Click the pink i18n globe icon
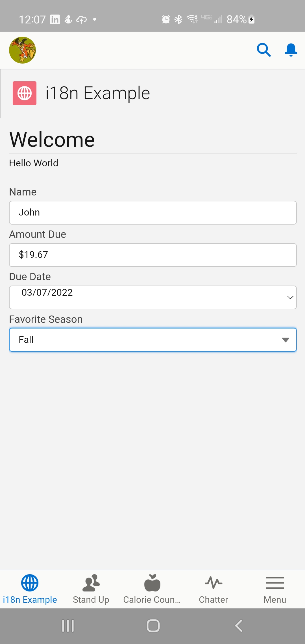This screenshot has height=644, width=305. (25, 93)
